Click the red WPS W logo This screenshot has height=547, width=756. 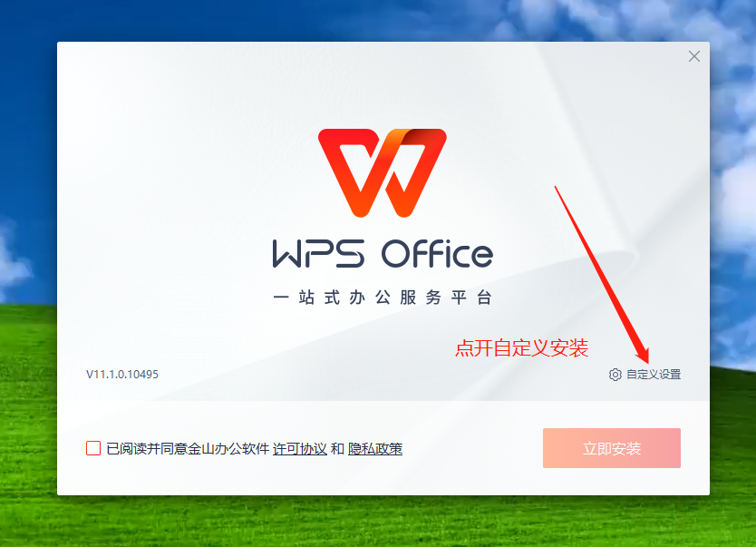[x=382, y=172]
